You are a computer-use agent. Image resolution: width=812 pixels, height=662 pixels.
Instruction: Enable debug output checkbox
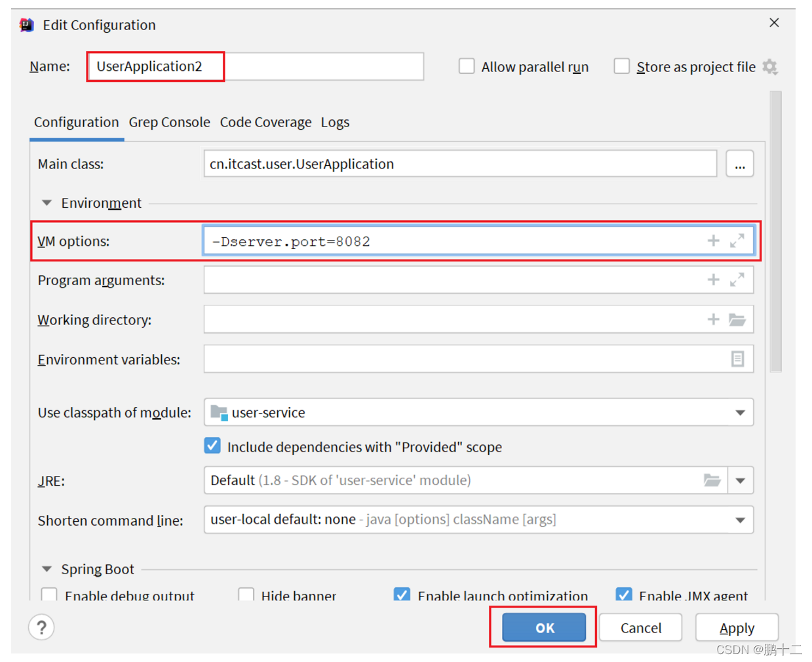pyautogui.click(x=49, y=594)
